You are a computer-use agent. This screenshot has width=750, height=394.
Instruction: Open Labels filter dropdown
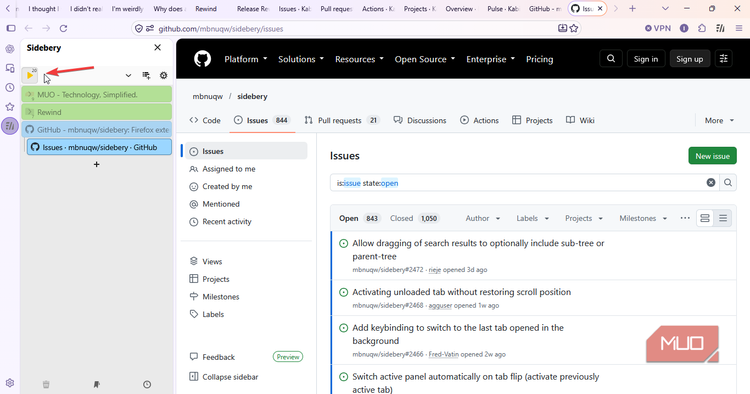point(532,219)
